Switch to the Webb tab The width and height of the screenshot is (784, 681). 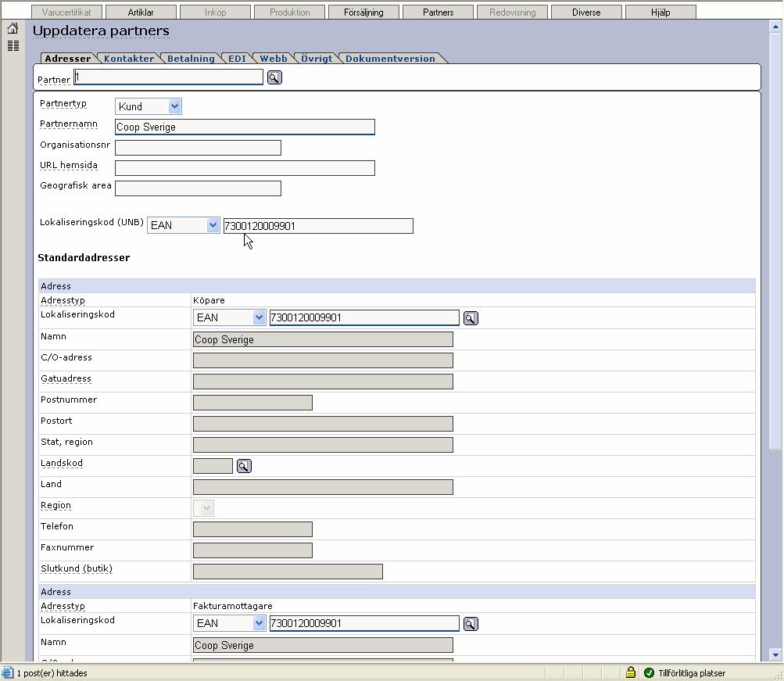[274, 59]
